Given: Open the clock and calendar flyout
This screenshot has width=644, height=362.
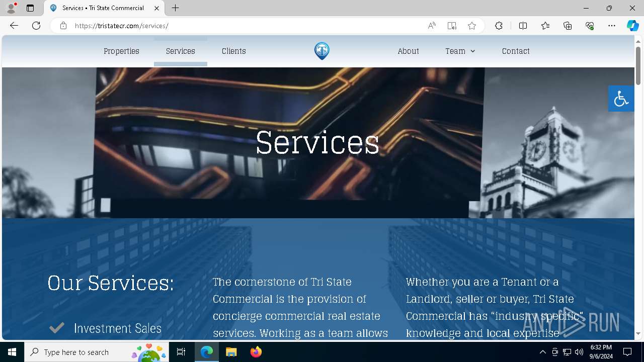Looking at the screenshot, I should 601,352.
